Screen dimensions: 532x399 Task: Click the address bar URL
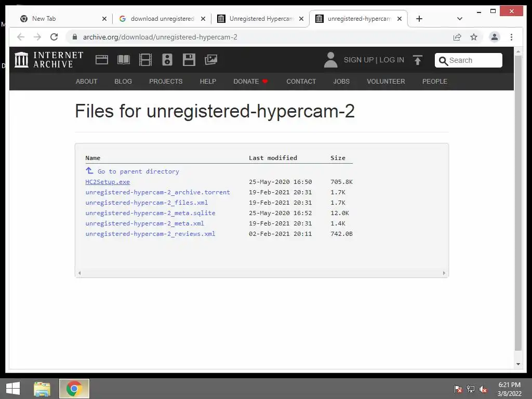[x=160, y=37]
